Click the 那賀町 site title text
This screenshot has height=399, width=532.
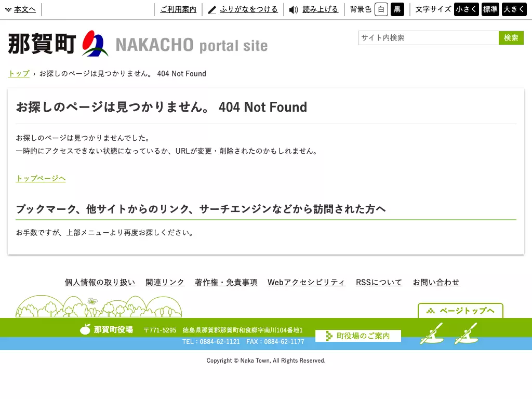point(42,44)
